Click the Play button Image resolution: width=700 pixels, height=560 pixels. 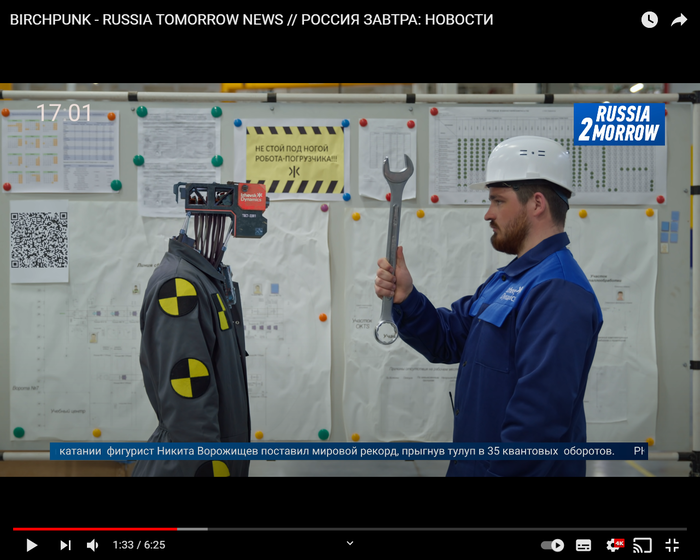click(x=31, y=545)
